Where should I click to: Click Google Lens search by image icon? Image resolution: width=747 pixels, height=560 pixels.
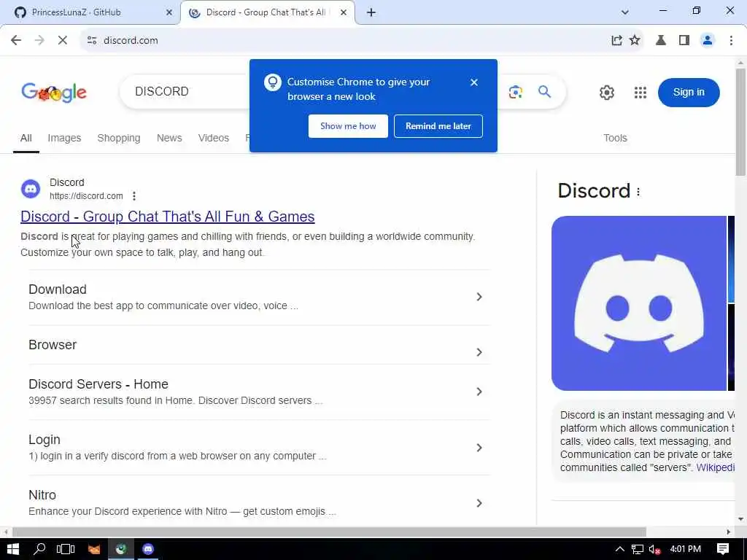516,92
